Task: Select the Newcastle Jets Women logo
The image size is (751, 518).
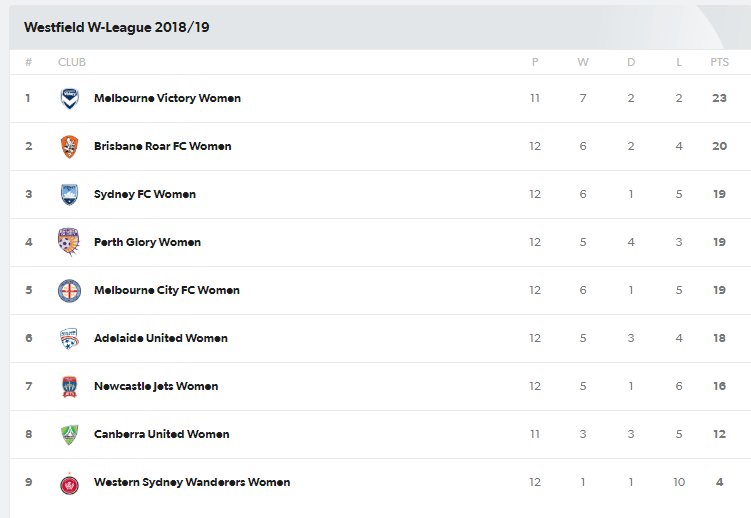Action: click(x=69, y=386)
